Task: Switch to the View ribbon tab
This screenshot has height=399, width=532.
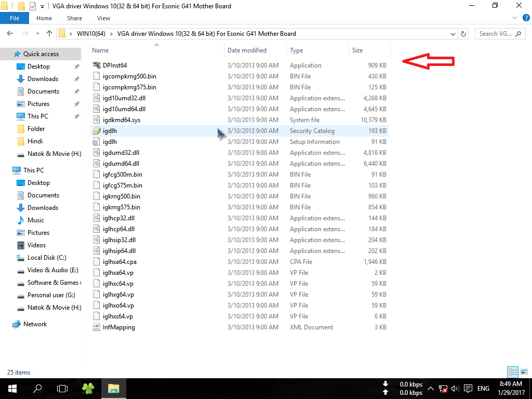Action: click(x=103, y=18)
